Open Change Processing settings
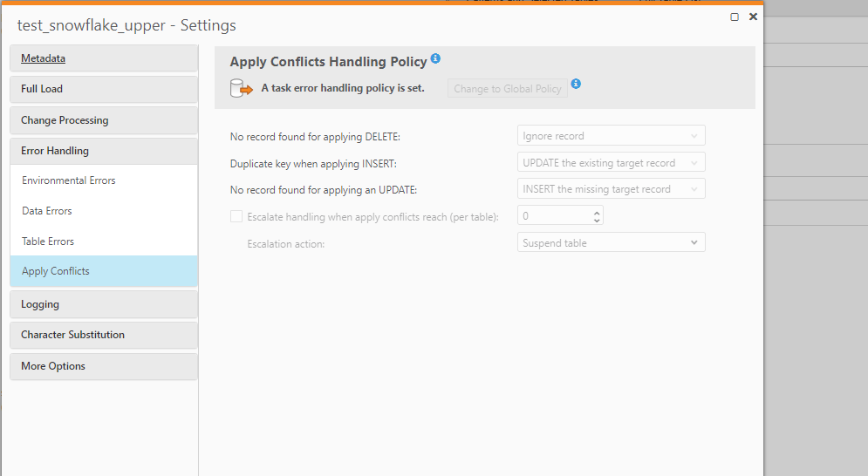Image resolution: width=868 pixels, height=476 pixels. [65, 120]
